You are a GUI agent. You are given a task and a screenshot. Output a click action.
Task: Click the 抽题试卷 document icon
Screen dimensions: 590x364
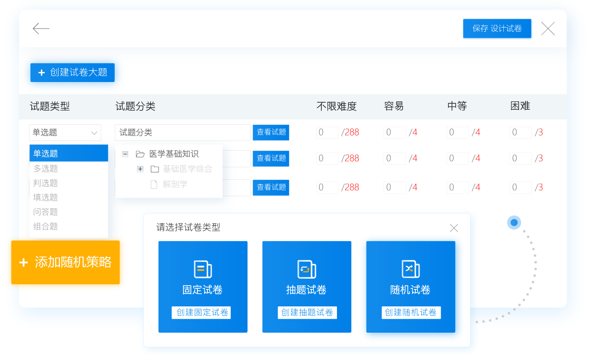[307, 269]
